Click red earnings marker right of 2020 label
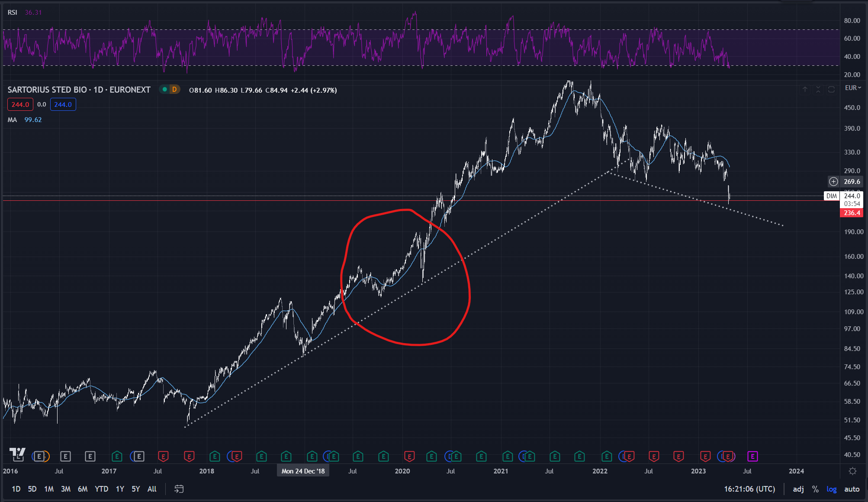 409,457
